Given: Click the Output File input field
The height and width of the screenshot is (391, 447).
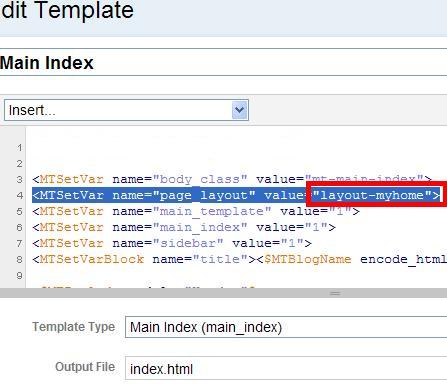Looking at the screenshot, I should [286, 368].
